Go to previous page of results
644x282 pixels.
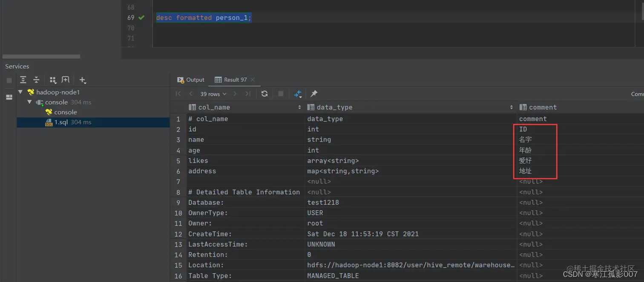coord(191,94)
